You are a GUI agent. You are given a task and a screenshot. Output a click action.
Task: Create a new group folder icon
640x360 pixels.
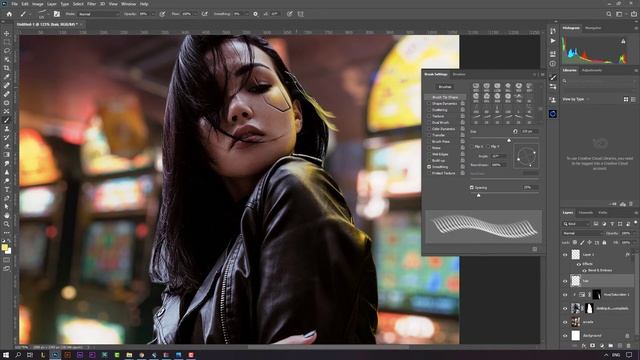point(611,346)
